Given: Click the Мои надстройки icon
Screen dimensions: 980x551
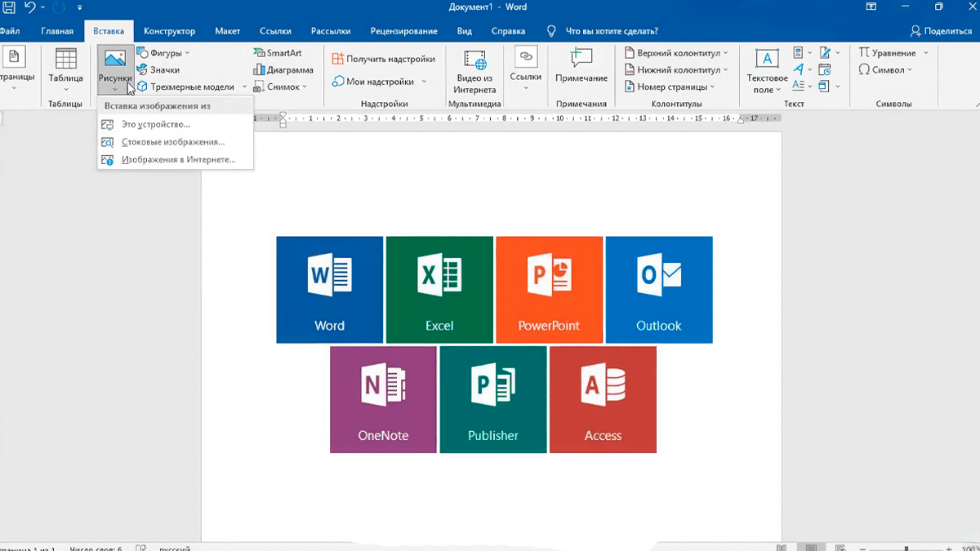Looking at the screenshot, I should (339, 82).
